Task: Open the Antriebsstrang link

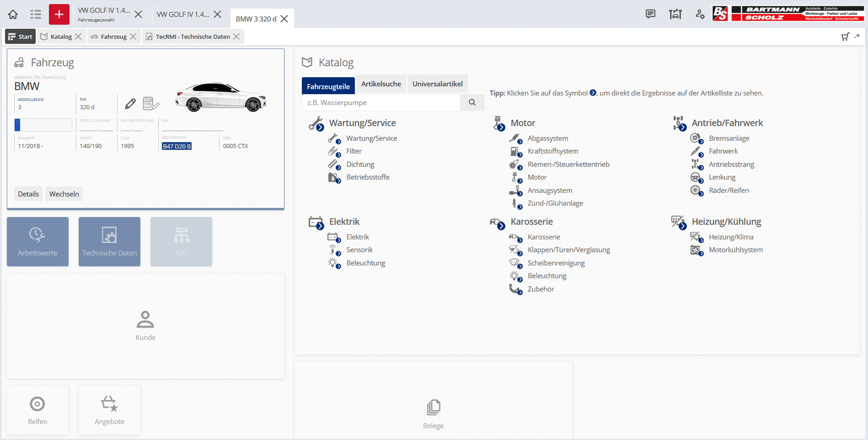Action: coord(732,164)
